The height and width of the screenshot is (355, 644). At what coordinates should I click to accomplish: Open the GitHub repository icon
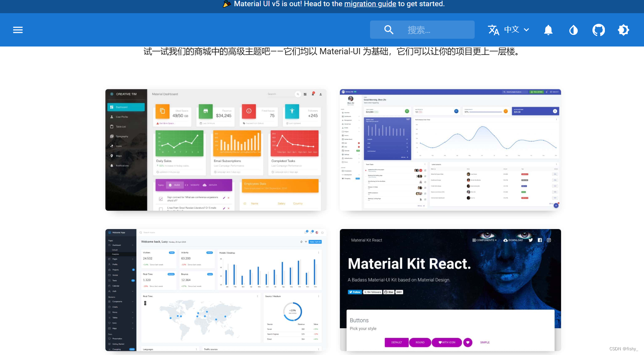(599, 30)
